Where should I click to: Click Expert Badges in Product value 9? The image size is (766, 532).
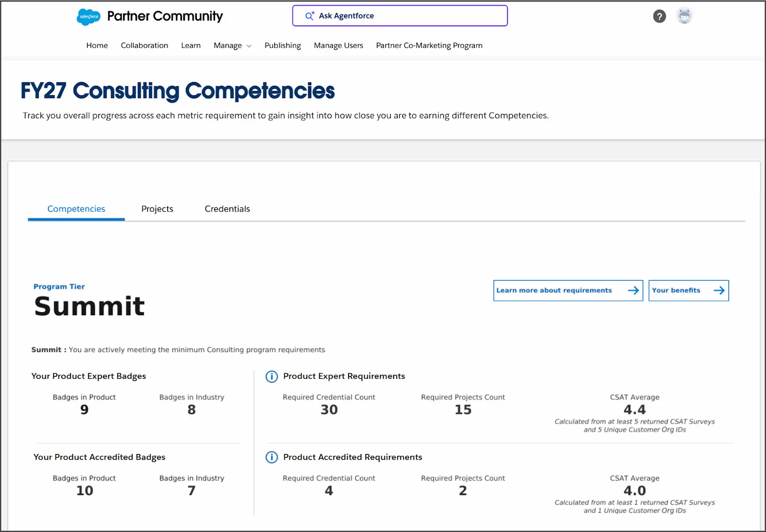84,410
